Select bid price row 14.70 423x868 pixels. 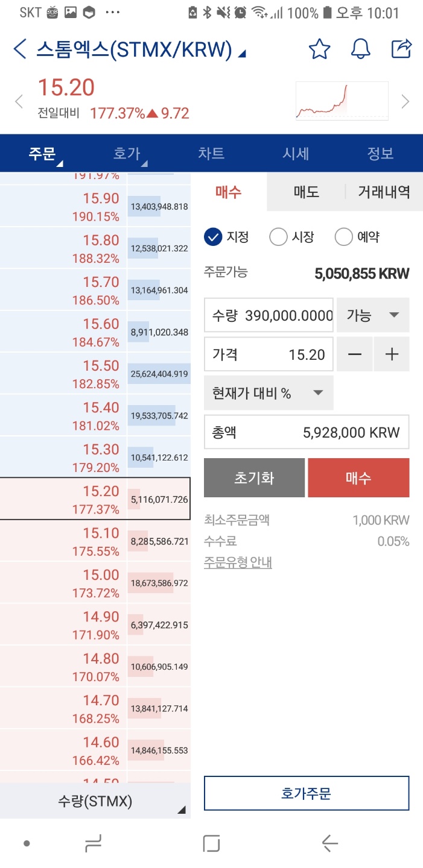[x=95, y=708]
